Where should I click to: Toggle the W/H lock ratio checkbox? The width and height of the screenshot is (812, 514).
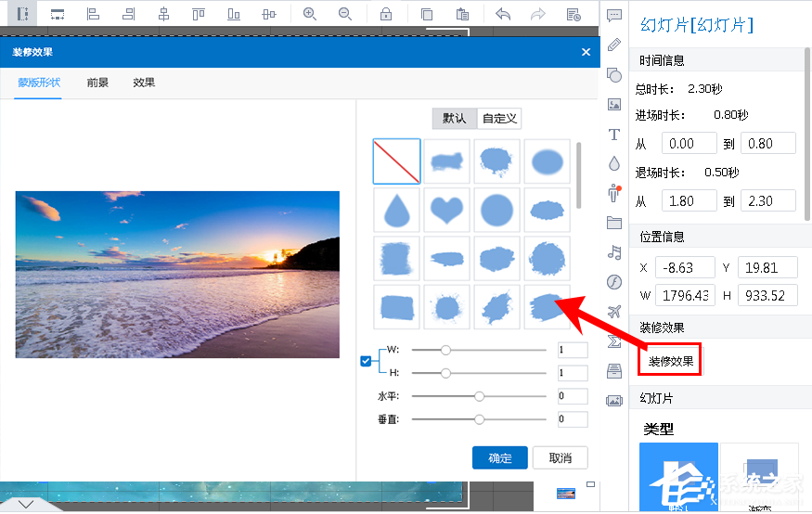(x=366, y=361)
